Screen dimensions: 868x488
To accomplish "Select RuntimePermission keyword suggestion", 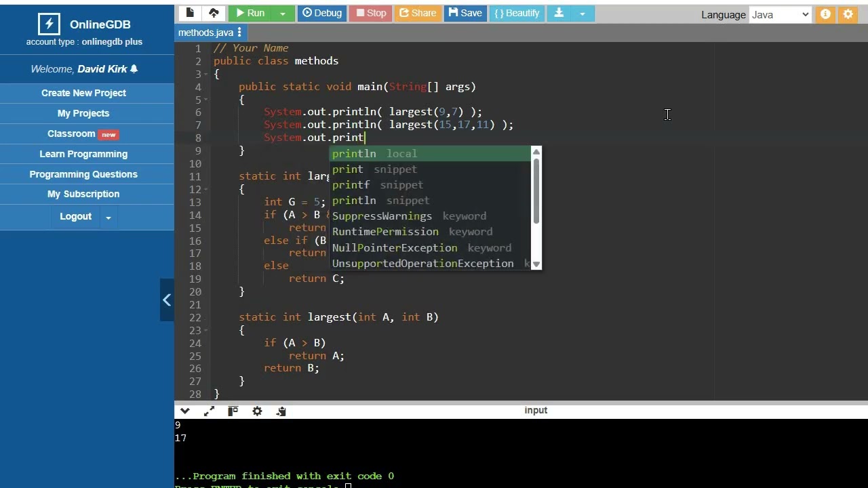I will click(x=430, y=232).
